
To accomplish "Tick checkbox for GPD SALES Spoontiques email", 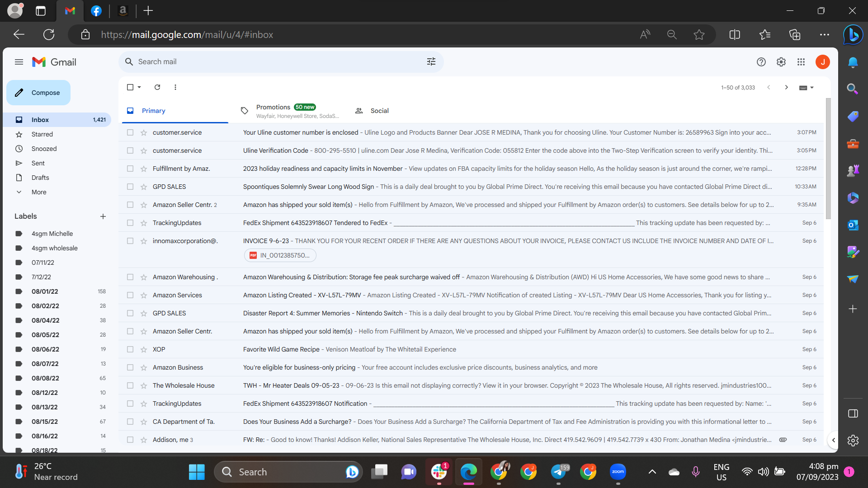I will 130,187.
